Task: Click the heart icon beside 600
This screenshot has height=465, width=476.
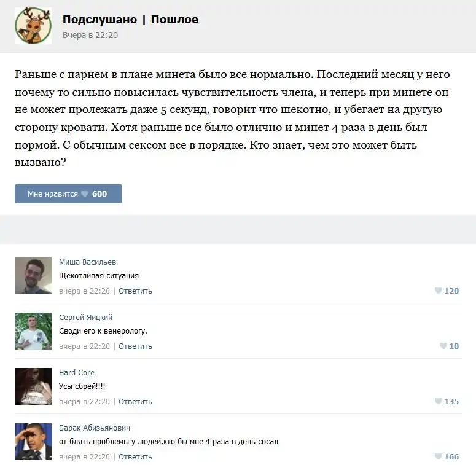Action: [85, 193]
